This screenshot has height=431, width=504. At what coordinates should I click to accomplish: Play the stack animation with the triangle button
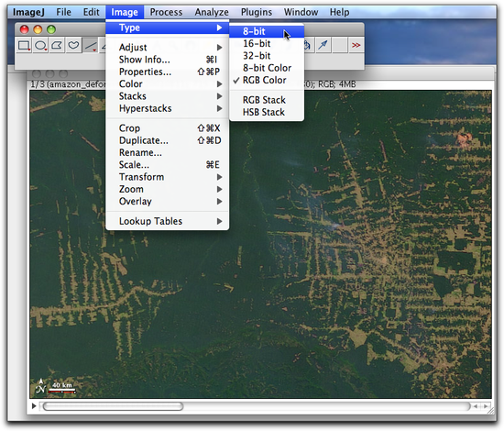(x=34, y=406)
